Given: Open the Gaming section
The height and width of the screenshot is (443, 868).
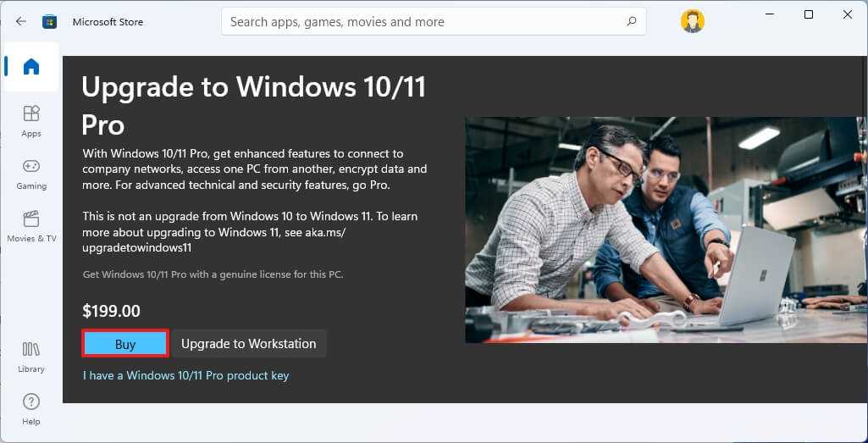Looking at the screenshot, I should click(x=31, y=173).
